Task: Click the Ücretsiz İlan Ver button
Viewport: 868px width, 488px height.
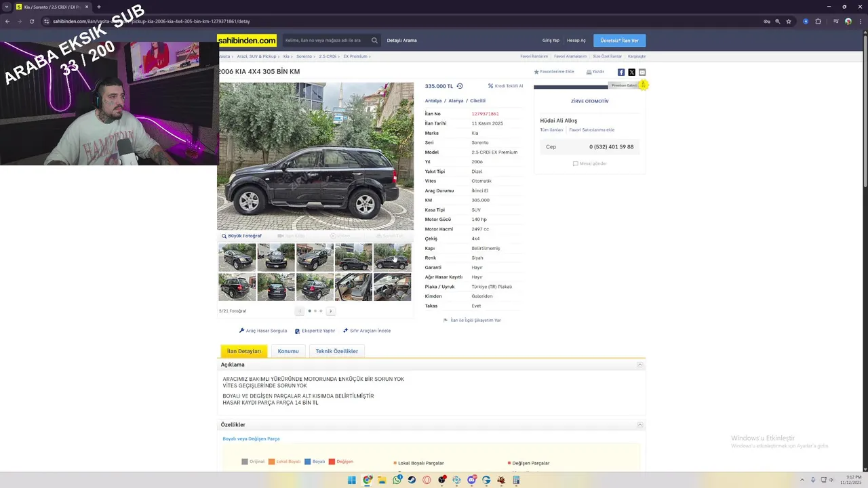Action: [619, 41]
